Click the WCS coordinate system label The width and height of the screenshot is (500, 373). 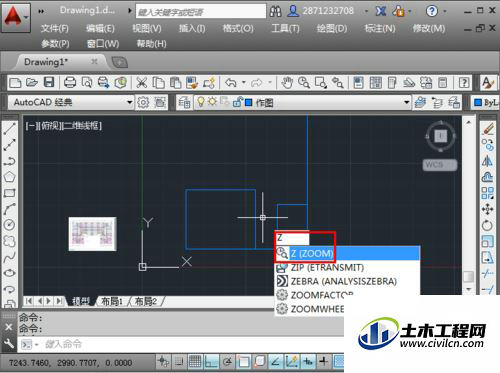440,165
